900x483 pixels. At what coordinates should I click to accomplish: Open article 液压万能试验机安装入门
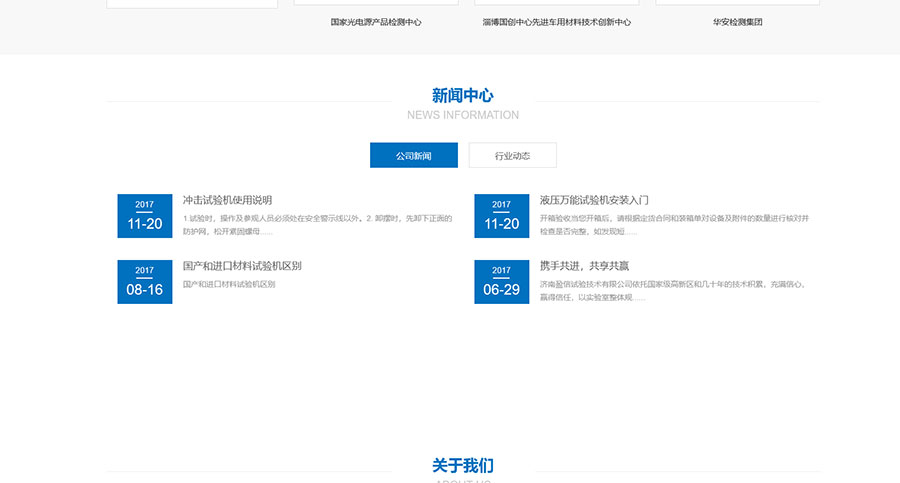(x=594, y=200)
